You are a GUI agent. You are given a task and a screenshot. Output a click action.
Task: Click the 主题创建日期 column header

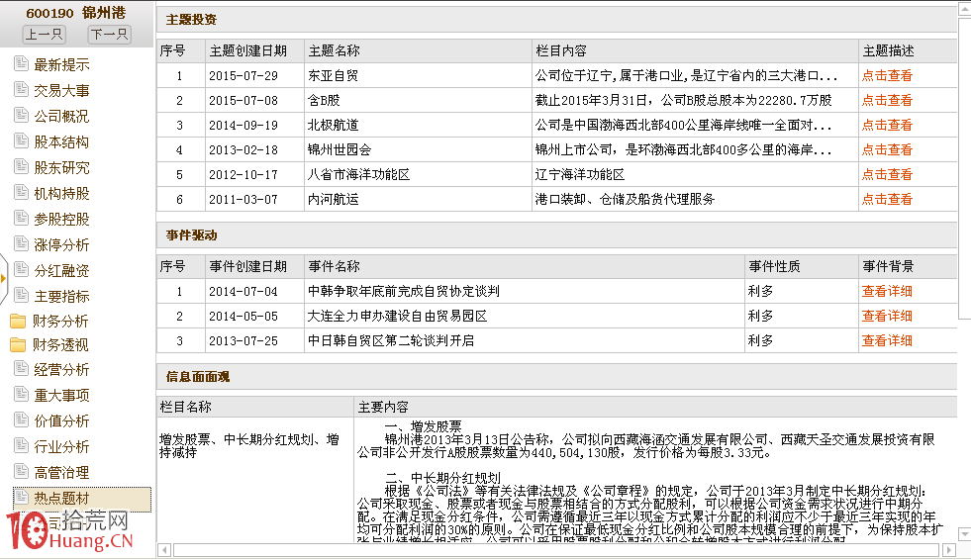pyautogui.click(x=254, y=50)
